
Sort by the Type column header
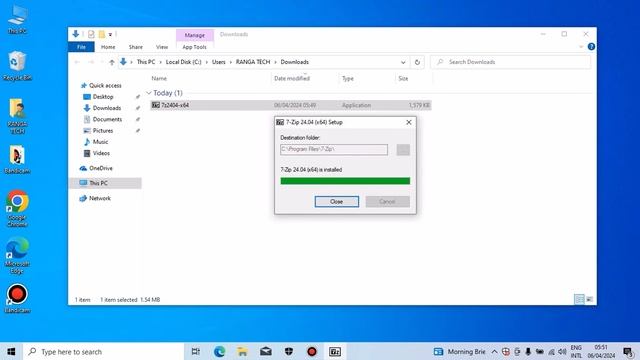pyautogui.click(x=348, y=78)
